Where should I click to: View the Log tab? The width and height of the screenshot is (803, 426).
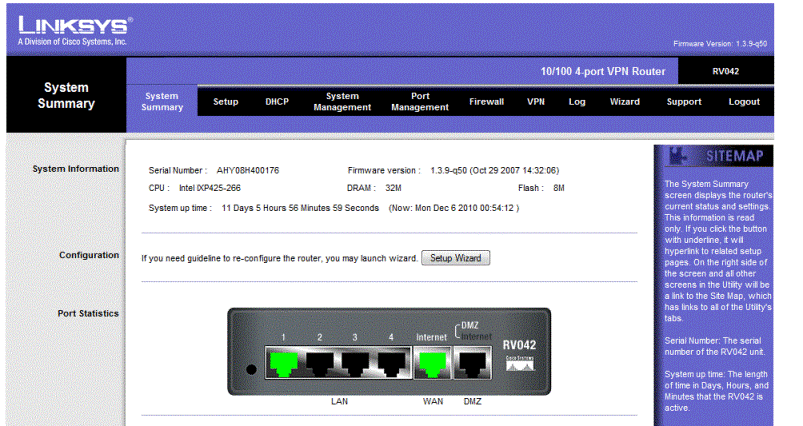click(577, 101)
